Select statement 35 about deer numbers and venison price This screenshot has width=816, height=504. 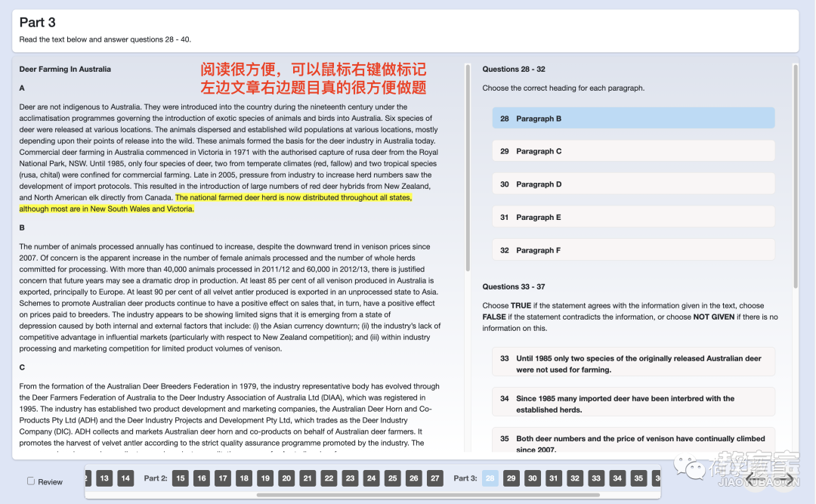633,440
